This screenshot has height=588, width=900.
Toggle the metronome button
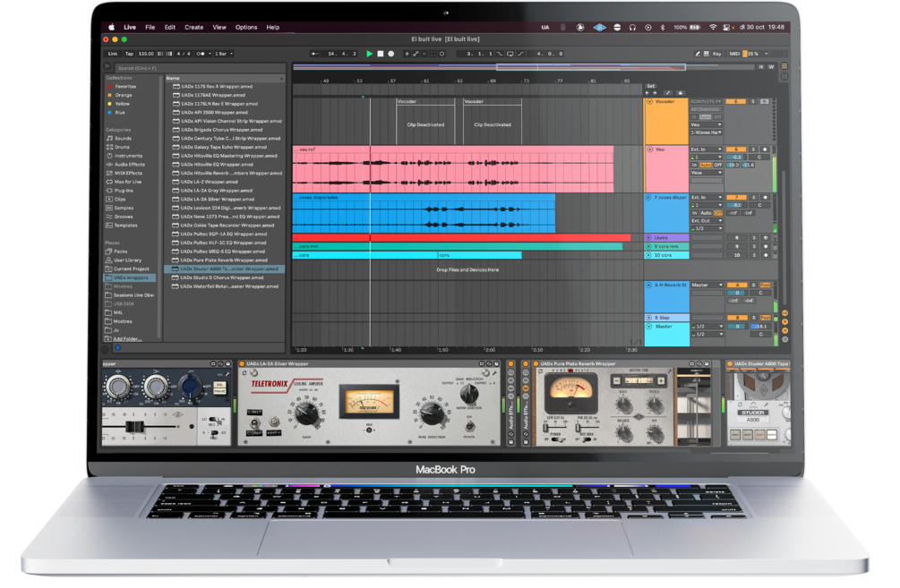(201, 54)
